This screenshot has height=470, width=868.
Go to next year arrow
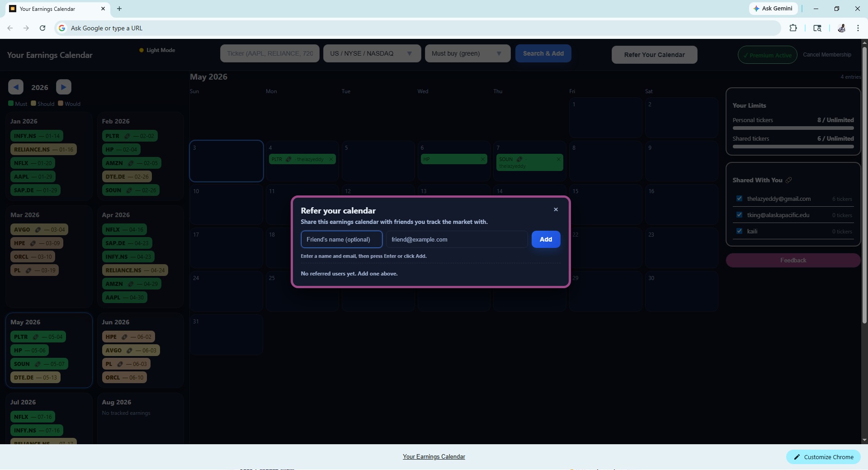click(64, 87)
